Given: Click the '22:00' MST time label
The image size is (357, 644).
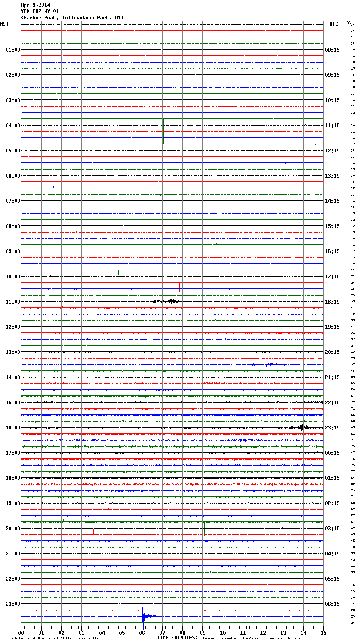Looking at the screenshot, I should 13,579.
